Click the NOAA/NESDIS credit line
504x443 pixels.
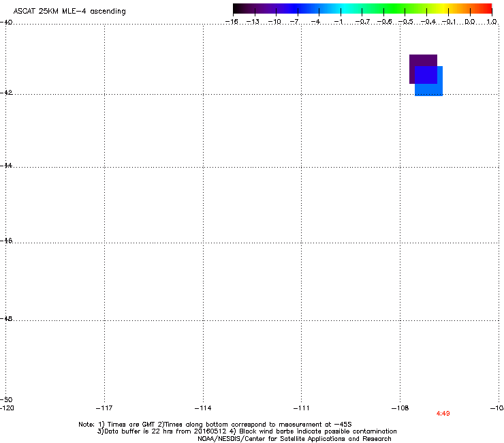294,439
